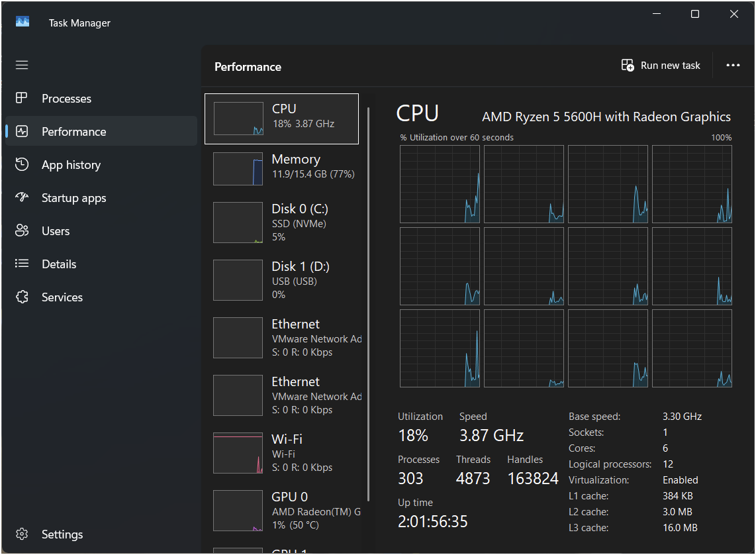Select the GPU 0 AMD Radeon entry
Image resolution: width=756 pixels, height=555 pixels.
(281, 510)
